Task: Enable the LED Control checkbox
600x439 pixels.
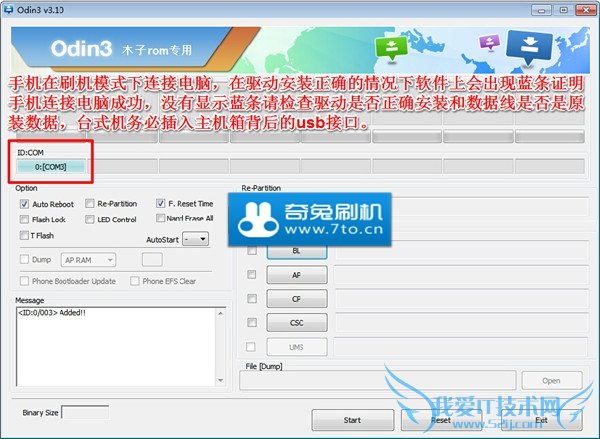Action: coord(90,219)
